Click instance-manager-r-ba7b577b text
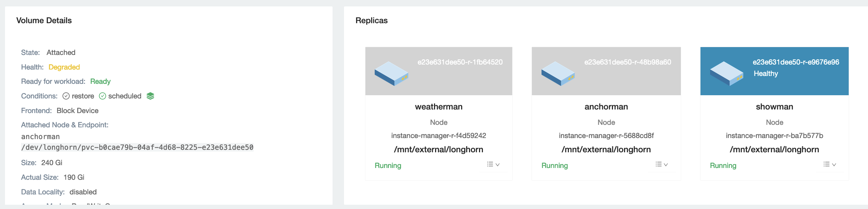 coord(774,136)
